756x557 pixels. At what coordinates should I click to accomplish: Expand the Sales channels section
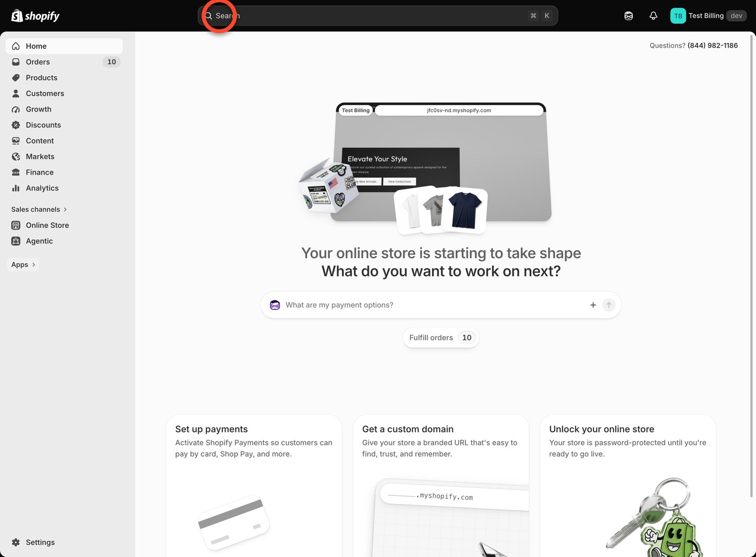pyautogui.click(x=39, y=209)
